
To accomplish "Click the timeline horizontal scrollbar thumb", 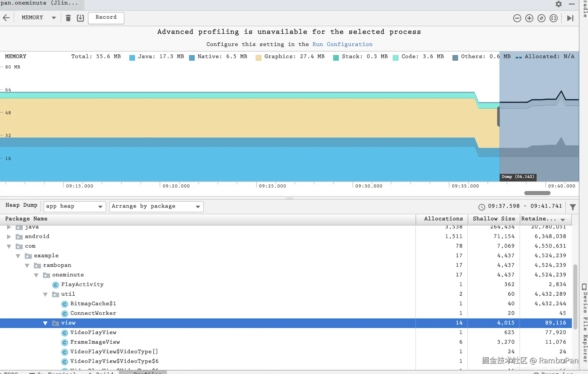I will point(537,193).
